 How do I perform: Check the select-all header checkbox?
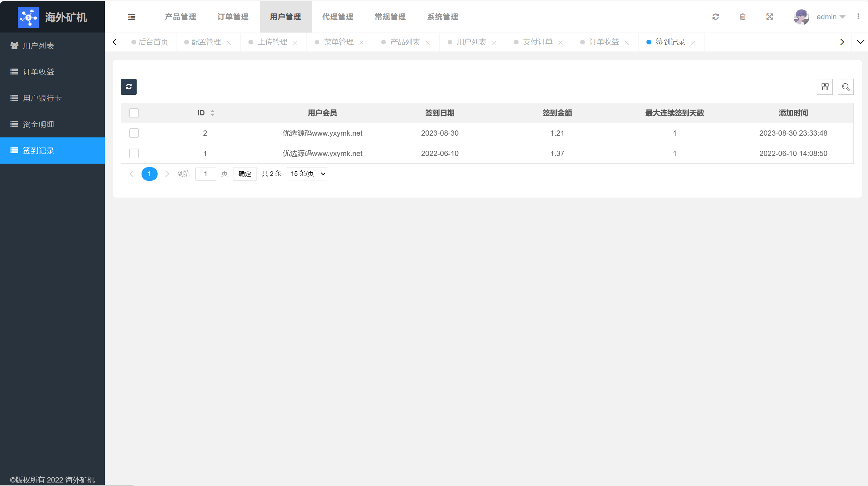coord(134,113)
